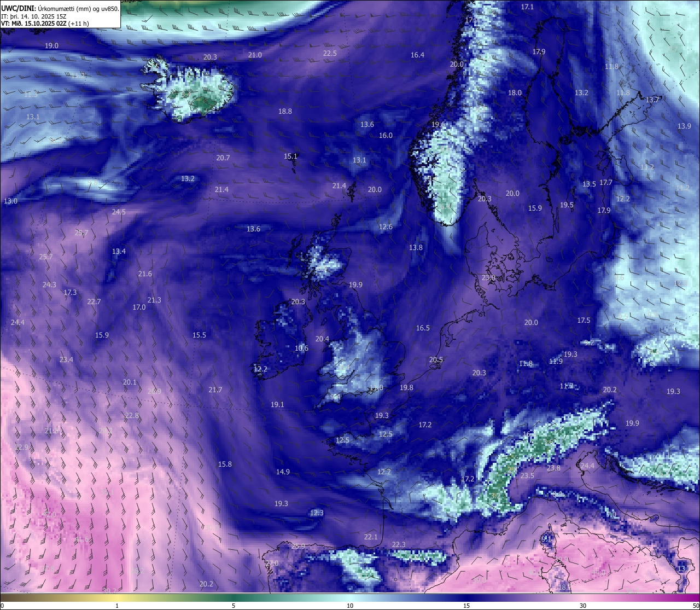Click the 24.3 value label

coord(49,285)
